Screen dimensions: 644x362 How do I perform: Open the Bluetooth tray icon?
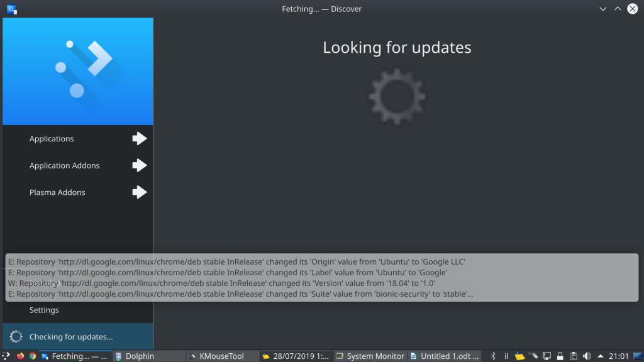point(493,356)
